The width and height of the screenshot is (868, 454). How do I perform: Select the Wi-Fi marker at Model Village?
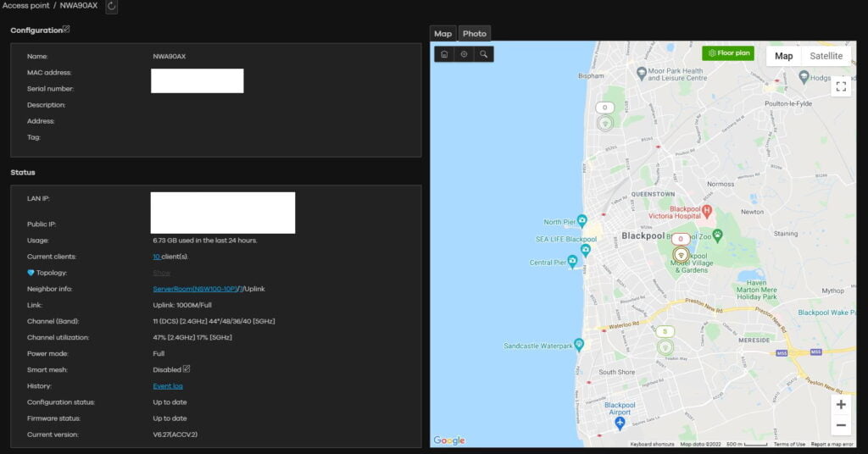[681, 254]
